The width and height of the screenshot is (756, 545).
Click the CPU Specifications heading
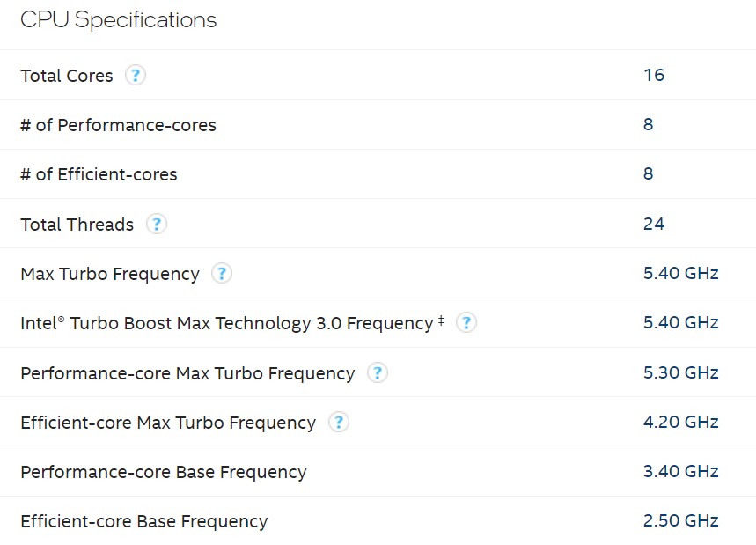(118, 20)
